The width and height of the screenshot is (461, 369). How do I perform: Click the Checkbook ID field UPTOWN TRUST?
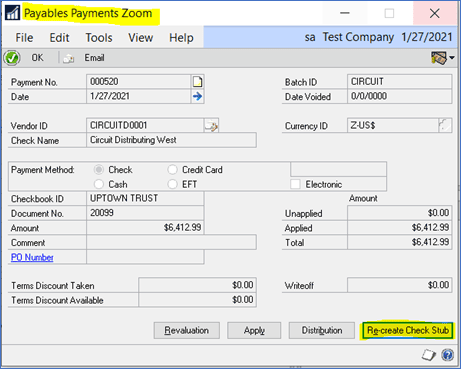(145, 198)
